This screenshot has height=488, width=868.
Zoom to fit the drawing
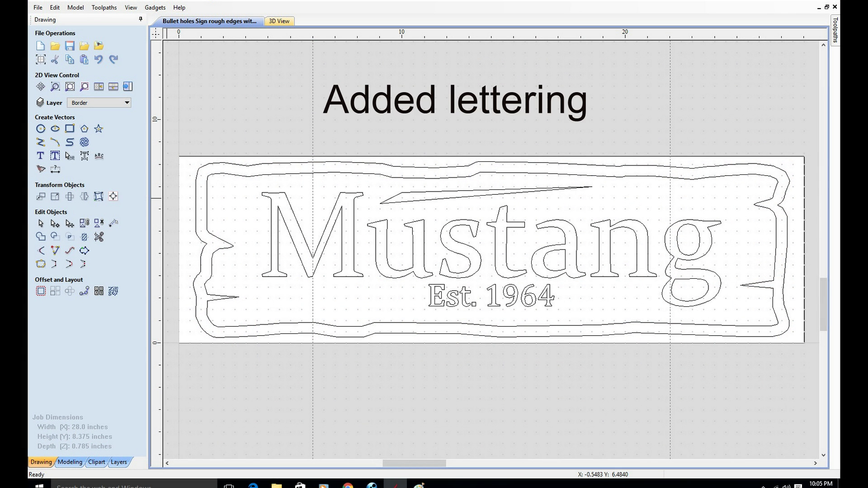point(70,86)
